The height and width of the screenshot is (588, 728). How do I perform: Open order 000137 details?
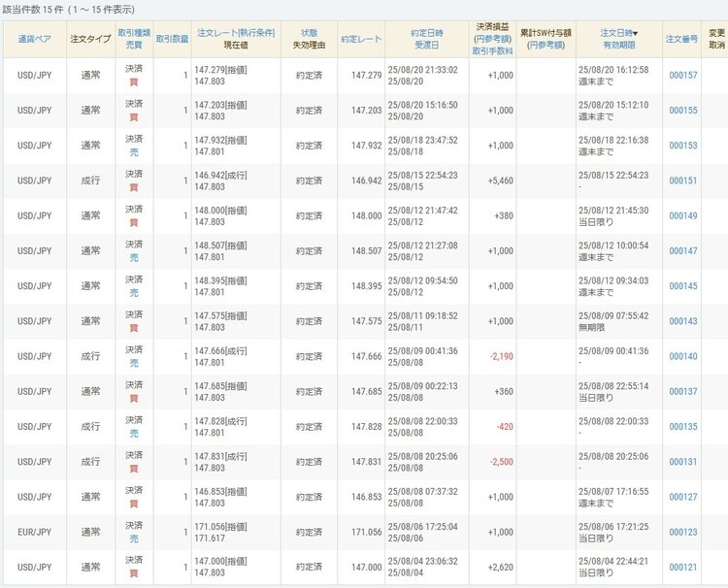click(683, 391)
